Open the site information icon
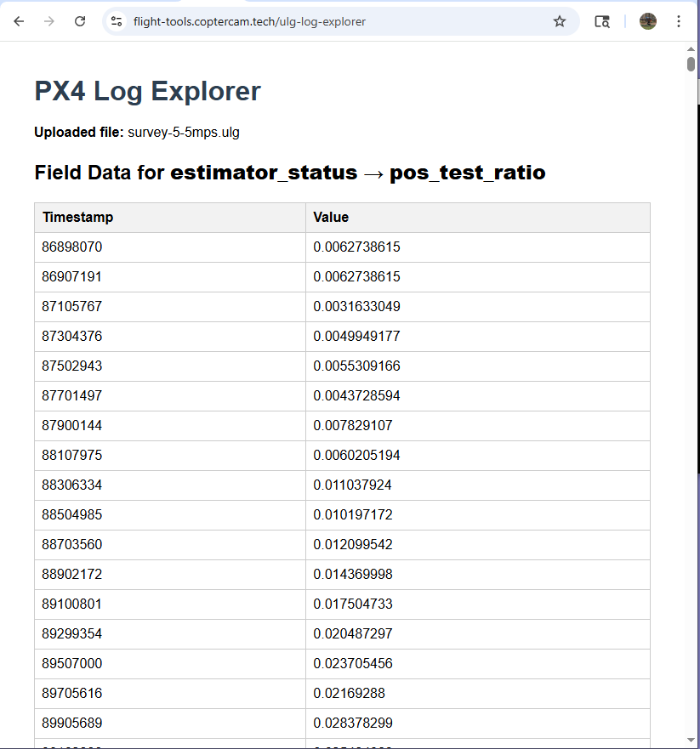700x749 pixels. 117,21
